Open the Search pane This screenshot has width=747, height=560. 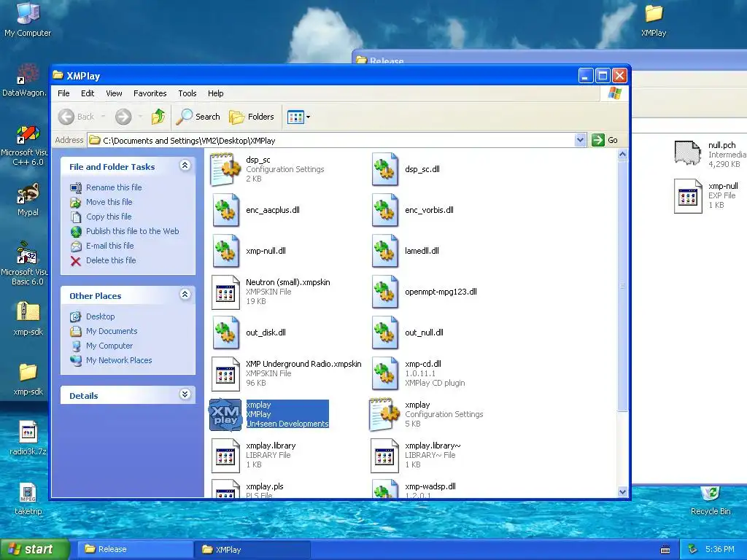point(198,117)
